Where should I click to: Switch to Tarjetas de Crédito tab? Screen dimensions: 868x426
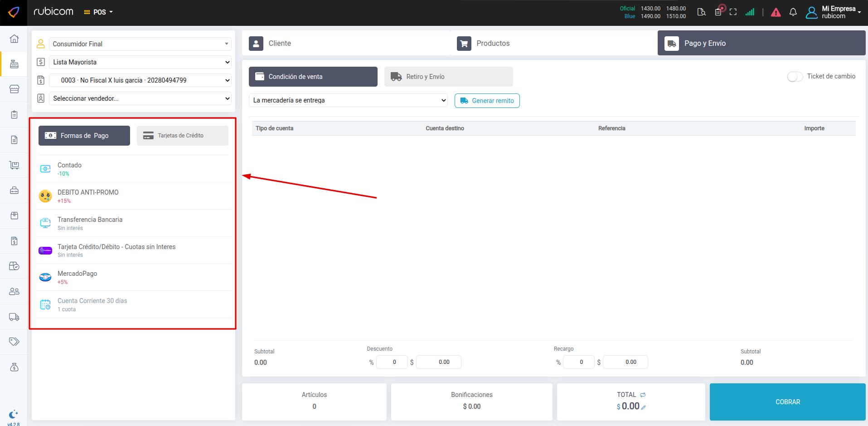(182, 136)
